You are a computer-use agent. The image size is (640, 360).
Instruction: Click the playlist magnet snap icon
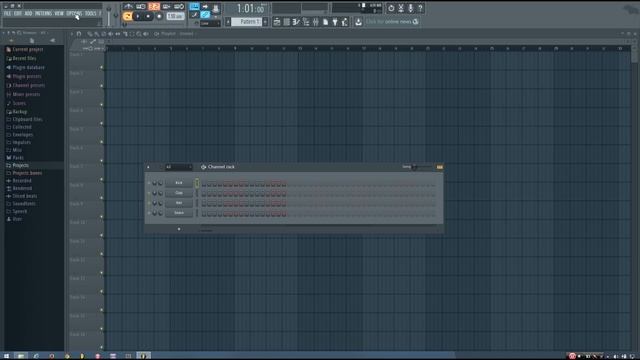coord(79,34)
